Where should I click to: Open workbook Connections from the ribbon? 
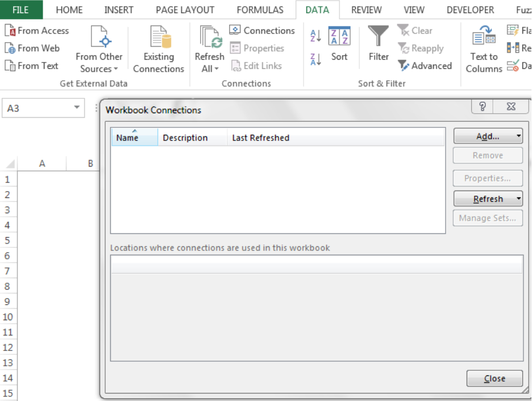tap(262, 30)
